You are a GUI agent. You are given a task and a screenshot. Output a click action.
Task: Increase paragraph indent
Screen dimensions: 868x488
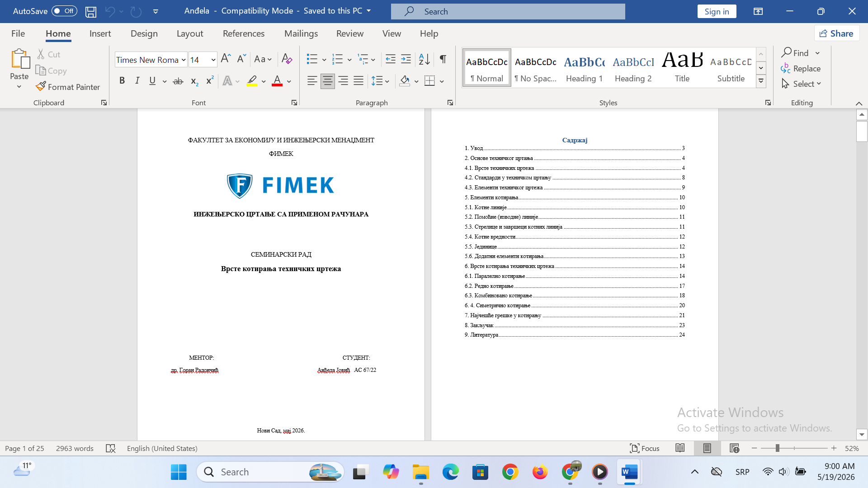[x=406, y=59]
